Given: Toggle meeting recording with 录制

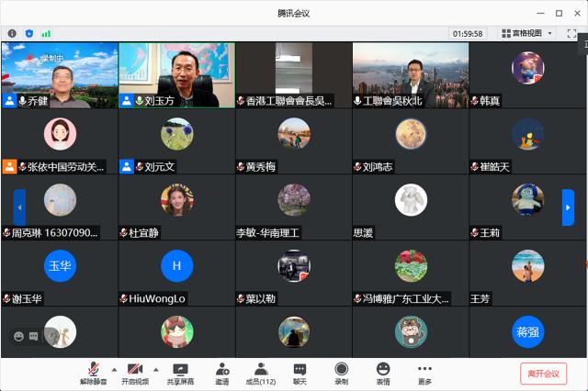Looking at the screenshot, I should pos(341,372).
